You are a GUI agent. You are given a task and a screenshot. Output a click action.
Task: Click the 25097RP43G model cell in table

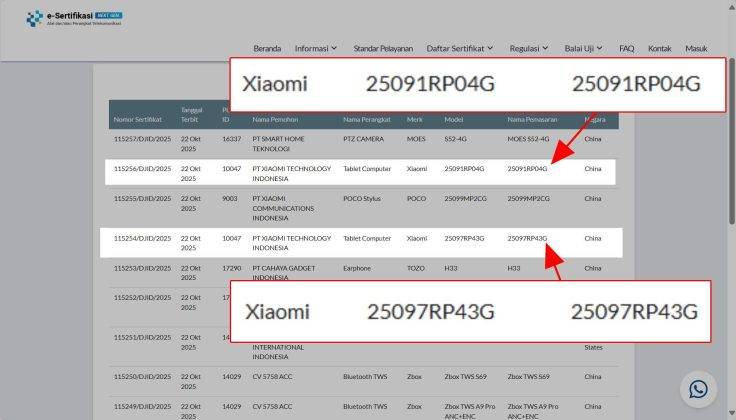[x=464, y=238]
